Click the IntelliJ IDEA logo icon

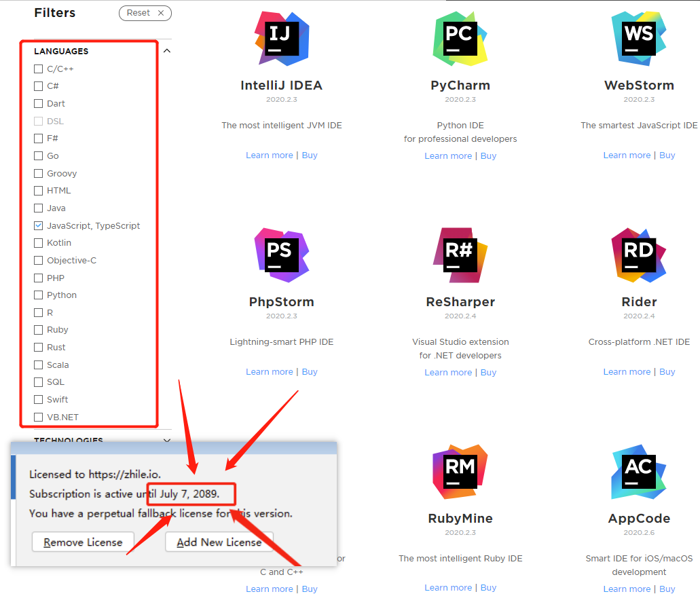(282, 39)
